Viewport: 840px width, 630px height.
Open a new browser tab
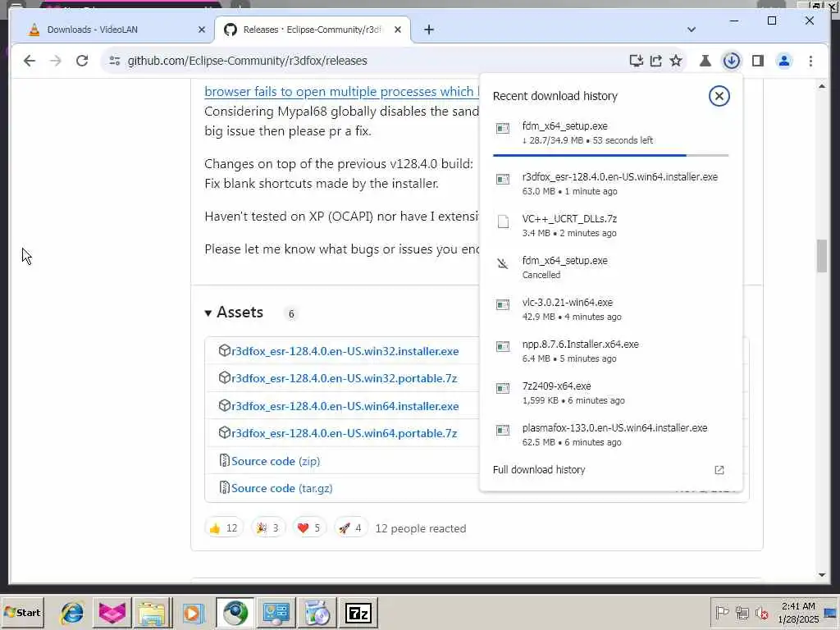(x=428, y=30)
